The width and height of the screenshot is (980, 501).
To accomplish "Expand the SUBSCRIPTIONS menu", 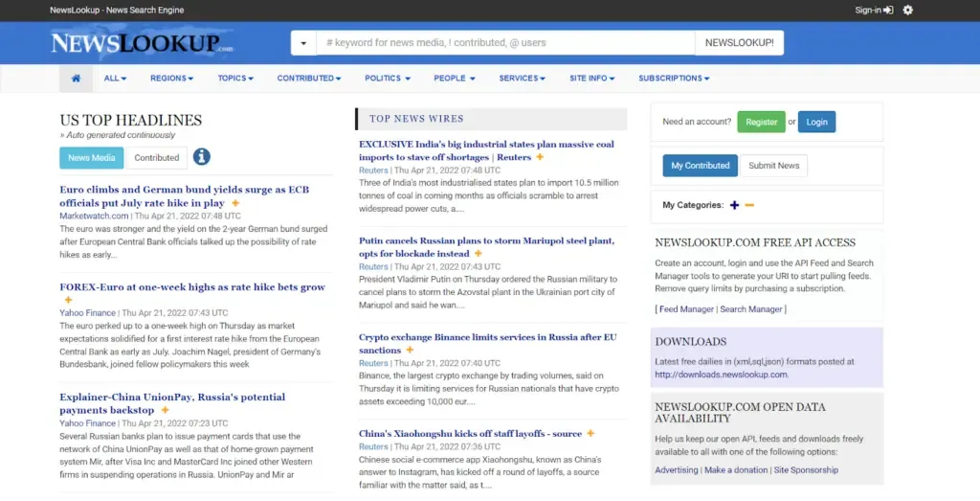I will pyautogui.click(x=674, y=79).
